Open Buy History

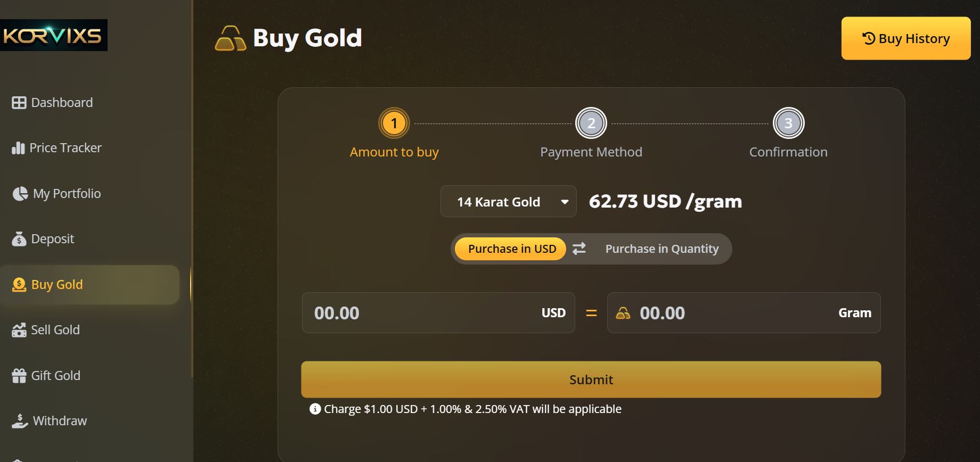click(x=905, y=38)
